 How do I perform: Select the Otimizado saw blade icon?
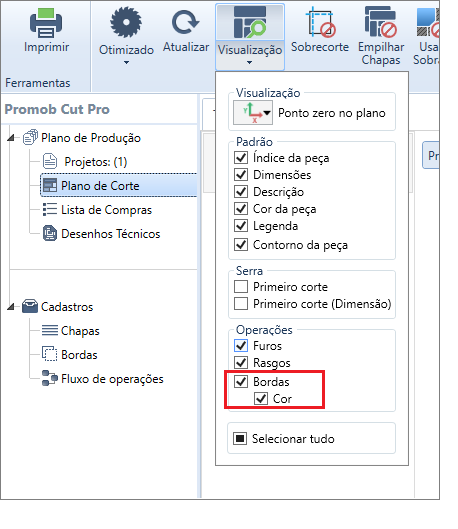pos(126,22)
